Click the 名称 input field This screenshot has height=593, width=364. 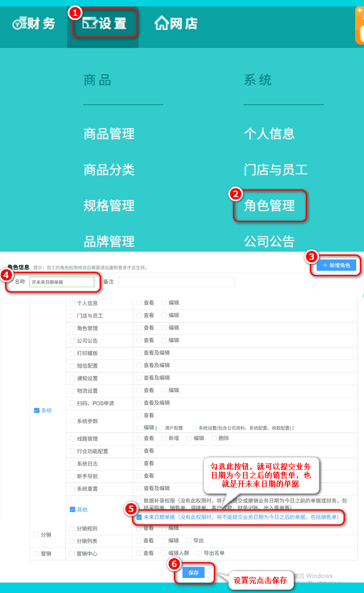(x=62, y=282)
